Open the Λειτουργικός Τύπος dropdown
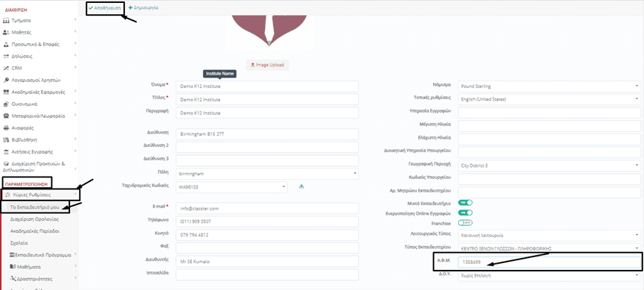This screenshot has height=290, width=644. [x=549, y=236]
